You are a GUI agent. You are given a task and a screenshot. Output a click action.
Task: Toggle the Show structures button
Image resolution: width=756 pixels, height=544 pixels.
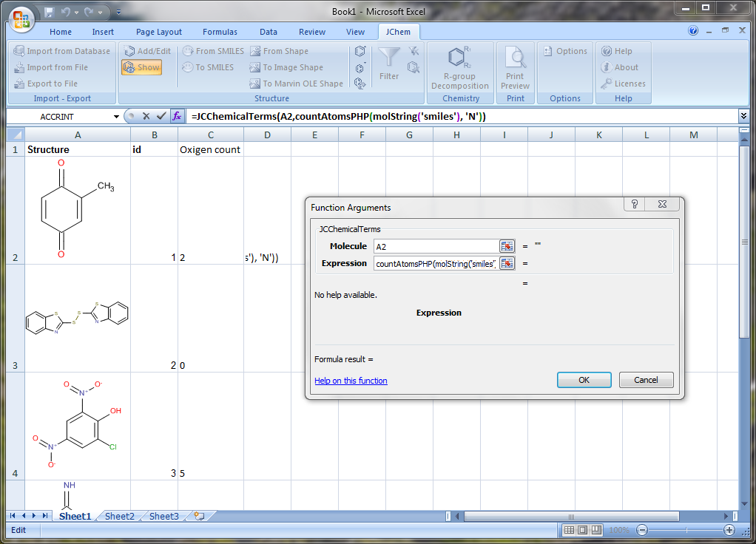pos(141,67)
